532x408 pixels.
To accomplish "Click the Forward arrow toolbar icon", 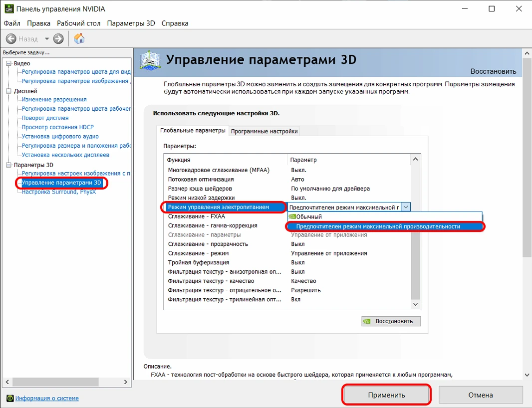I will 58,38.
